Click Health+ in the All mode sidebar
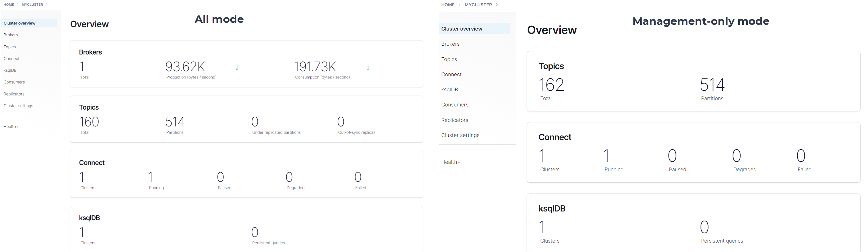 point(11,126)
